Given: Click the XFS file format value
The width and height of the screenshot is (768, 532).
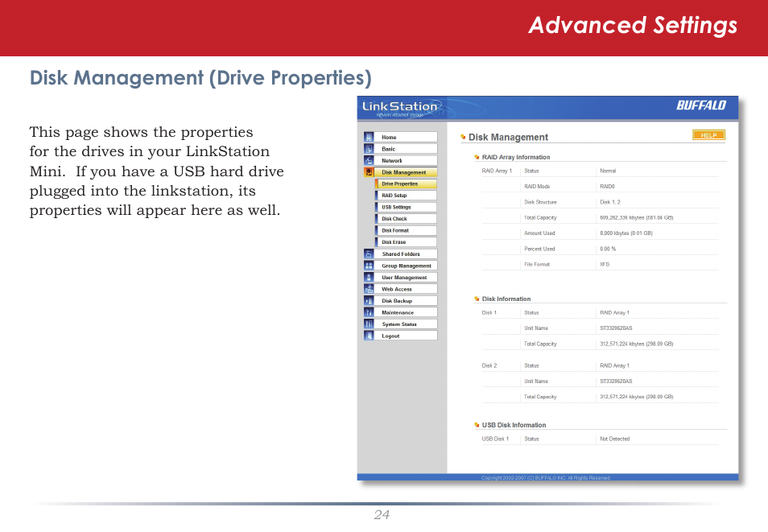Looking at the screenshot, I should click(x=605, y=265).
